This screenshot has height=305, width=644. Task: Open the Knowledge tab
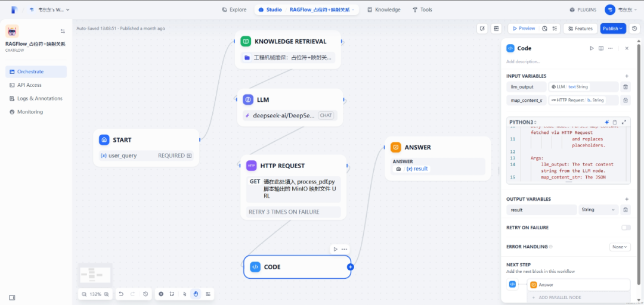point(384,10)
